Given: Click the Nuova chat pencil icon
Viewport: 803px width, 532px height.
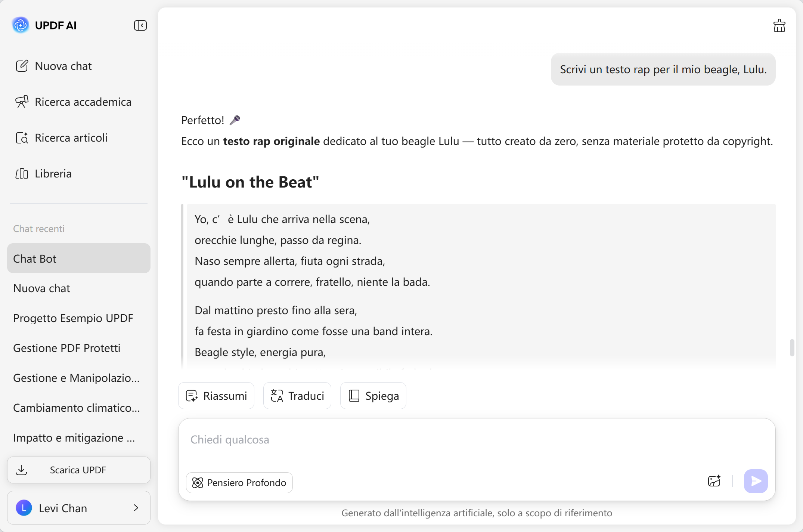Looking at the screenshot, I should (x=22, y=66).
